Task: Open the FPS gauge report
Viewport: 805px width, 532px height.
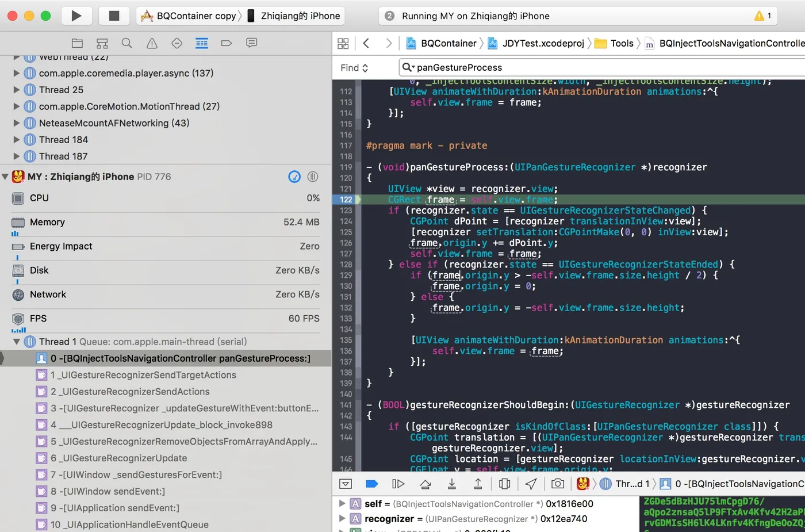Action: (166, 320)
